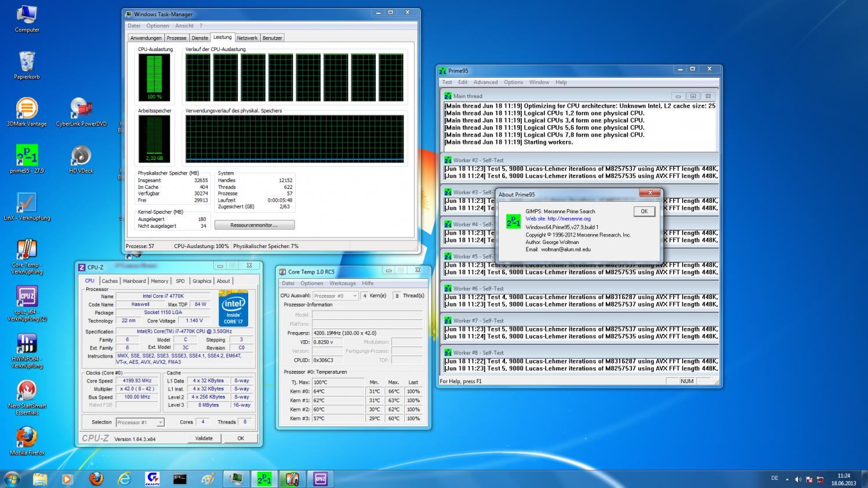Open the Selection Processor #1 dropdown in CPU-Z

(140, 423)
